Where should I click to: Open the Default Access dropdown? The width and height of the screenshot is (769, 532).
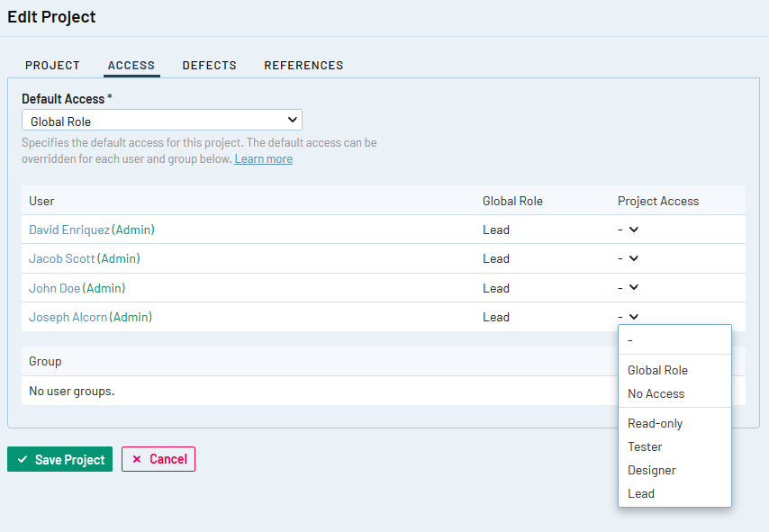click(162, 121)
